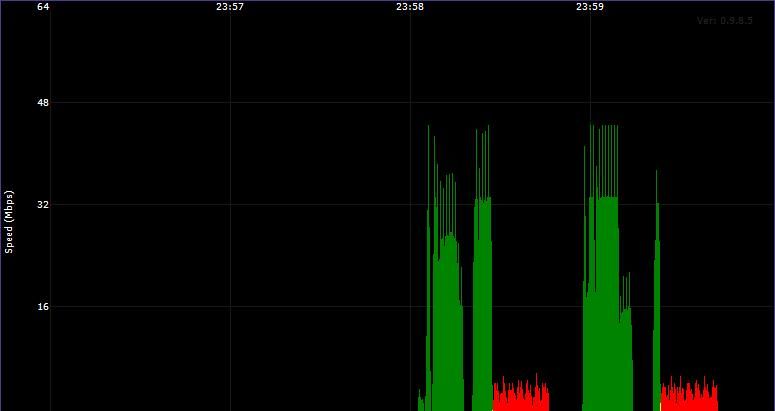
Task: Click the second red upload block
Action: point(689,395)
